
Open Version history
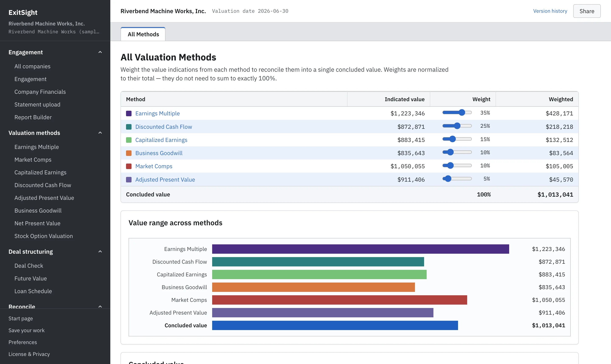(550, 11)
